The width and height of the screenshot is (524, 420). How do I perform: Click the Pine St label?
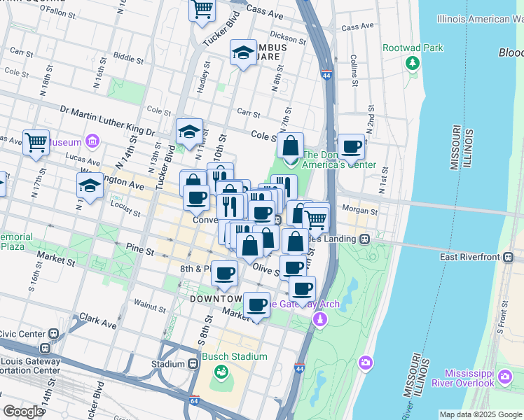[x=140, y=249]
